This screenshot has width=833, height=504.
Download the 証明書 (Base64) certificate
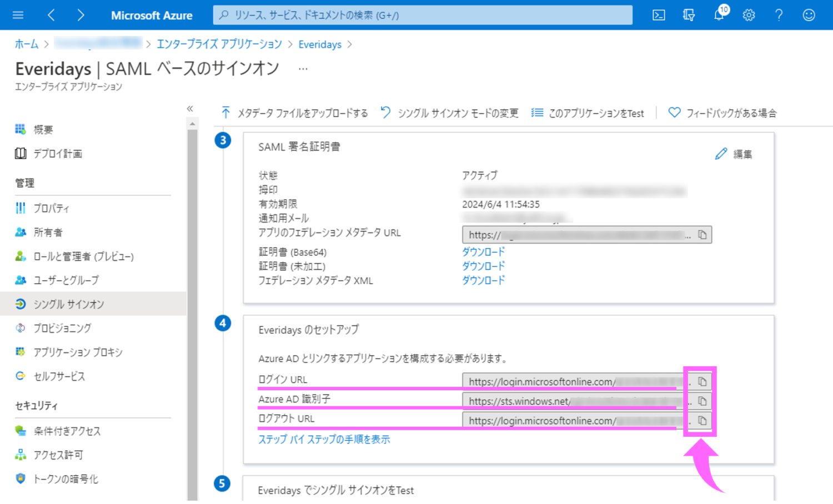point(483,252)
